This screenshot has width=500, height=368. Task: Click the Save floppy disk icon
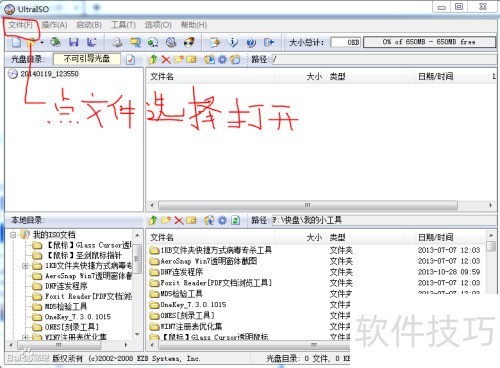pos(74,42)
